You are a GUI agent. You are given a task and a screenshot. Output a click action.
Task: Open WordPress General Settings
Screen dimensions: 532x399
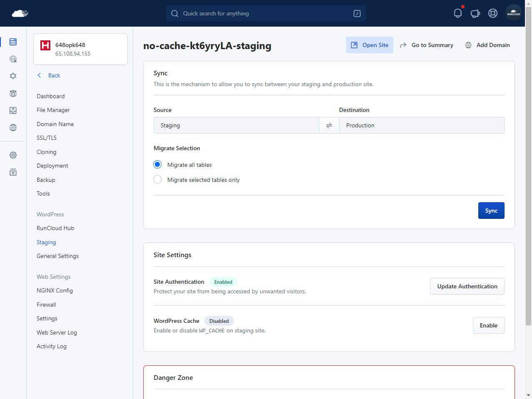click(x=58, y=256)
